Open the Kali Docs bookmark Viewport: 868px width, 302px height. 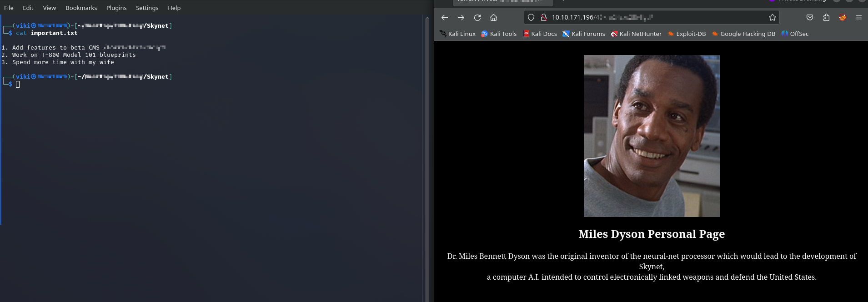point(540,34)
